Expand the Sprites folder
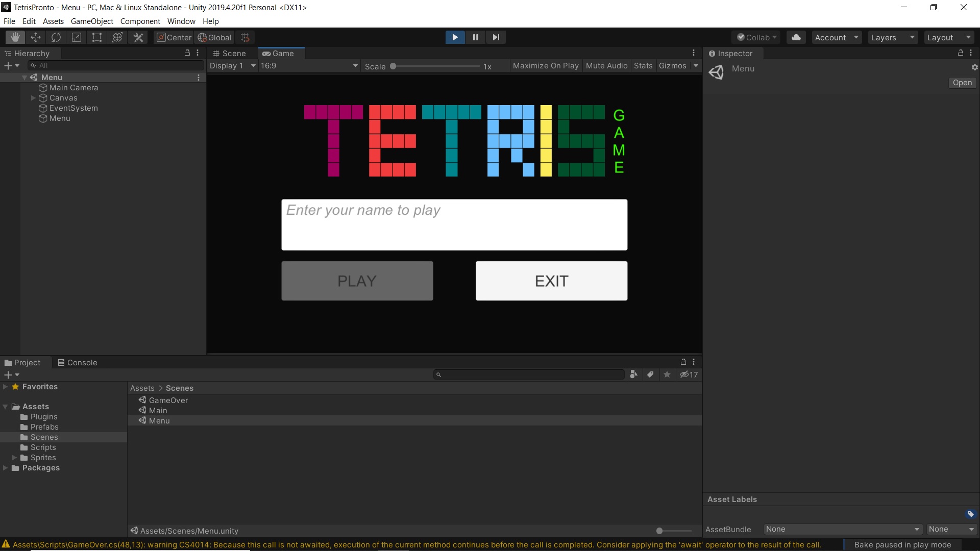 click(15, 458)
